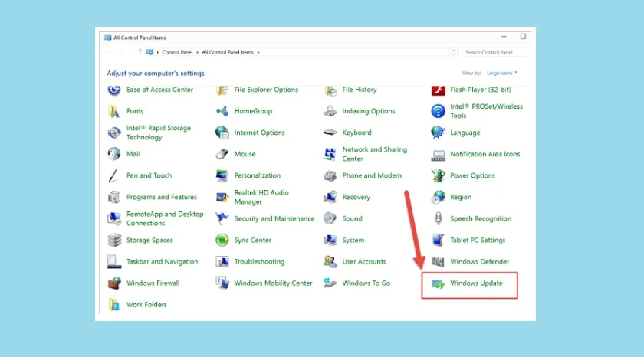The image size is (644, 357).
Task: Select the Control Panel breadcrumb
Action: 177,52
